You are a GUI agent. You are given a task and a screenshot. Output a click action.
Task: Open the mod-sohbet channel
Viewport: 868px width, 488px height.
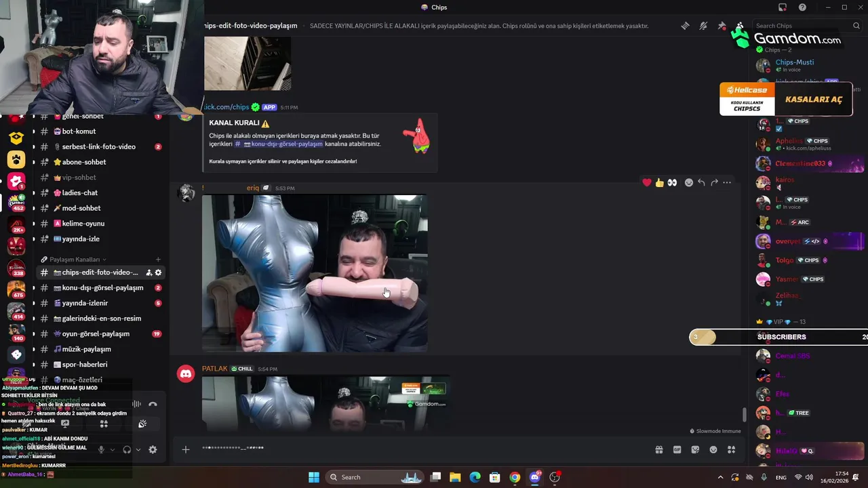pos(100,208)
